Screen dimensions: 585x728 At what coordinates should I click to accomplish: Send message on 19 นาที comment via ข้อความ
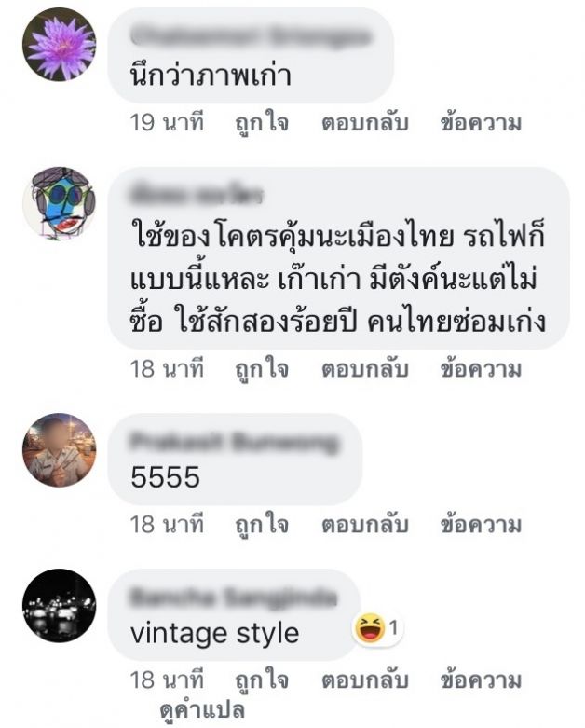pos(481,123)
